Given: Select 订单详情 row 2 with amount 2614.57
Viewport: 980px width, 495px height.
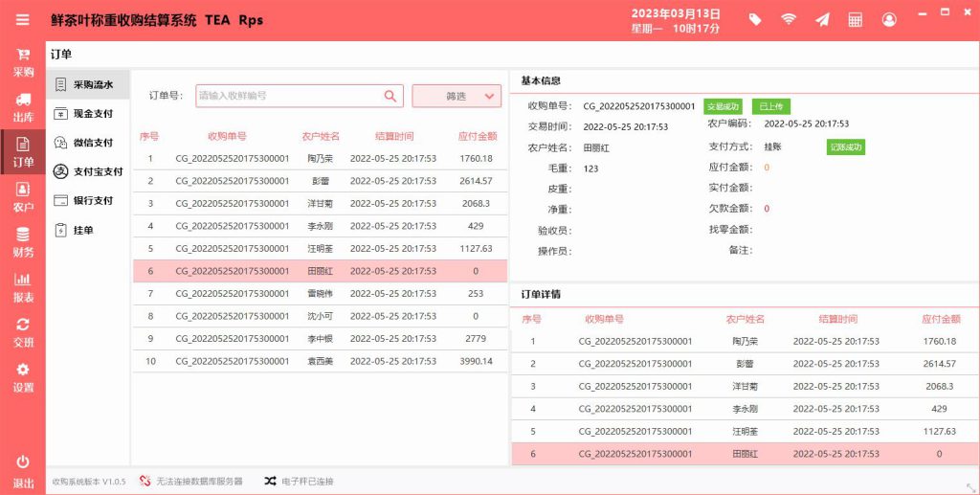Looking at the screenshot, I should pyautogui.click(x=745, y=364).
